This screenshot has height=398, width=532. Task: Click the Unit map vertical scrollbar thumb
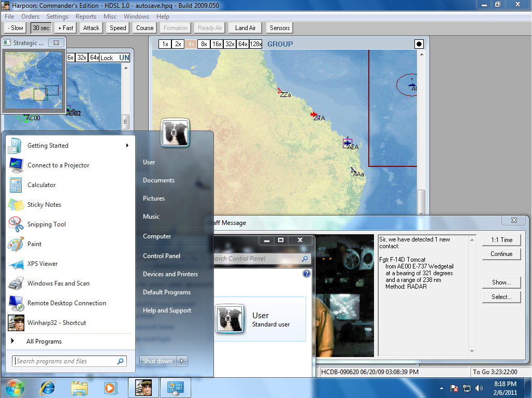125,121
